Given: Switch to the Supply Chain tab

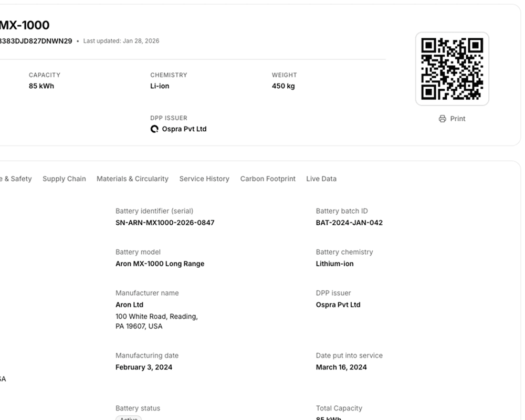Looking at the screenshot, I should (64, 178).
